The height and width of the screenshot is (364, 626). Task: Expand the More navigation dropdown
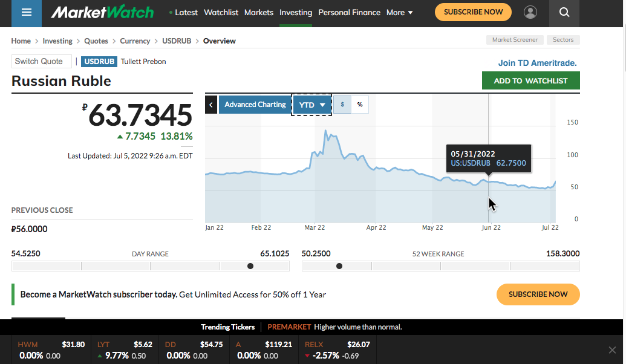point(400,13)
